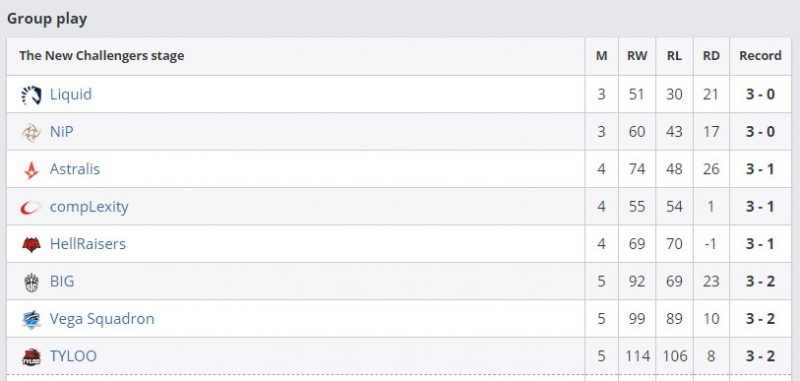This screenshot has width=800, height=381.
Task: Click the Liquid team logo icon
Action: coord(31,95)
